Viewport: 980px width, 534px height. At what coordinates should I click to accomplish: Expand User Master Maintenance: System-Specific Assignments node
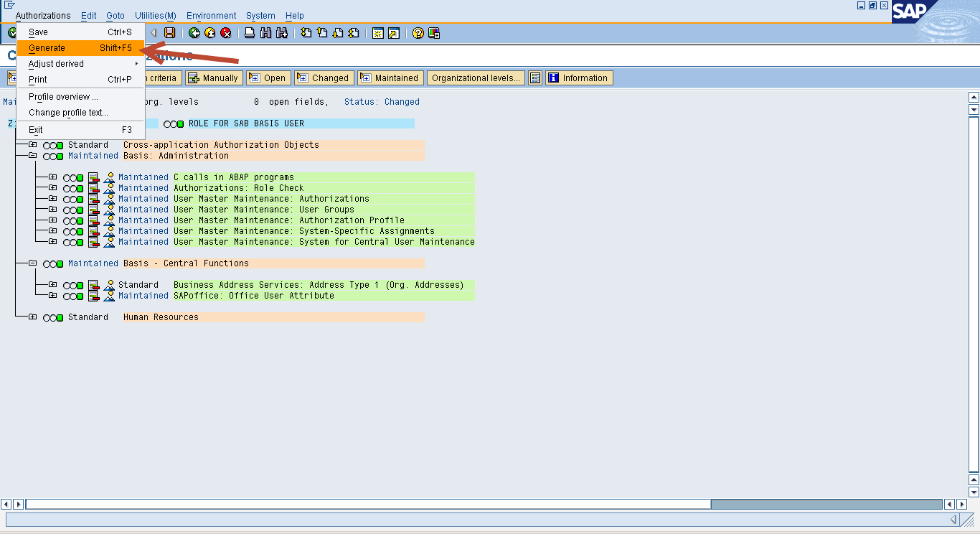coord(52,230)
